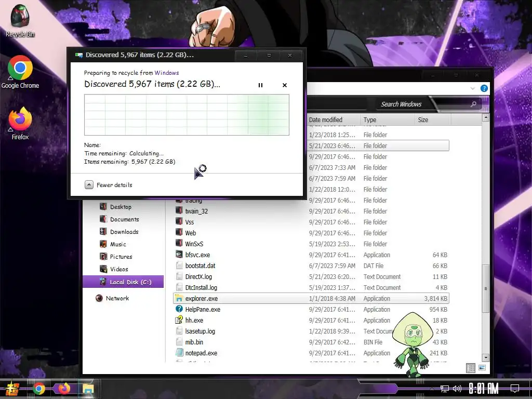Click the explorer.exe file icon
The height and width of the screenshot is (399, 532).
179,298
